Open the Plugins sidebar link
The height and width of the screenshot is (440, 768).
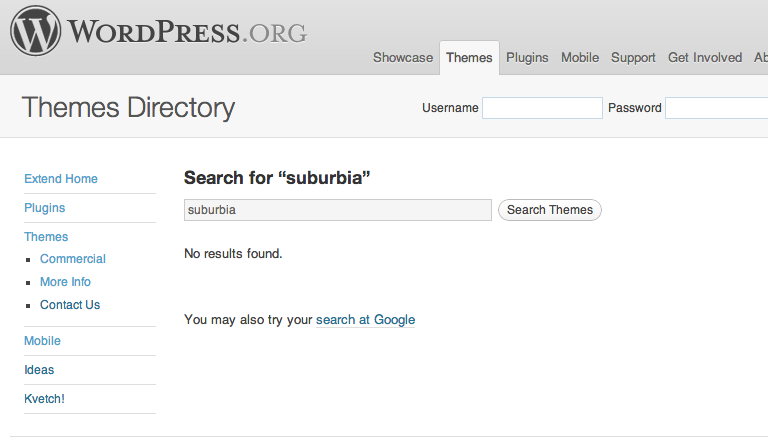pos(45,208)
